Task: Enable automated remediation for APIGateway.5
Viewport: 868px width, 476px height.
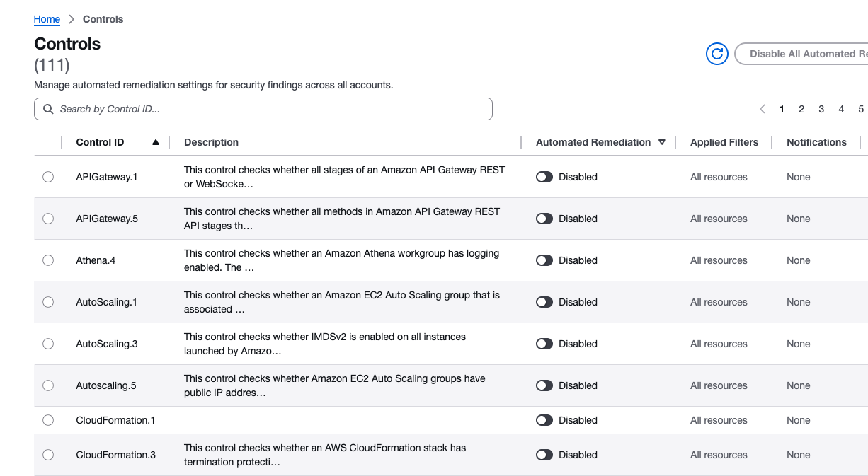Action: [544, 219]
